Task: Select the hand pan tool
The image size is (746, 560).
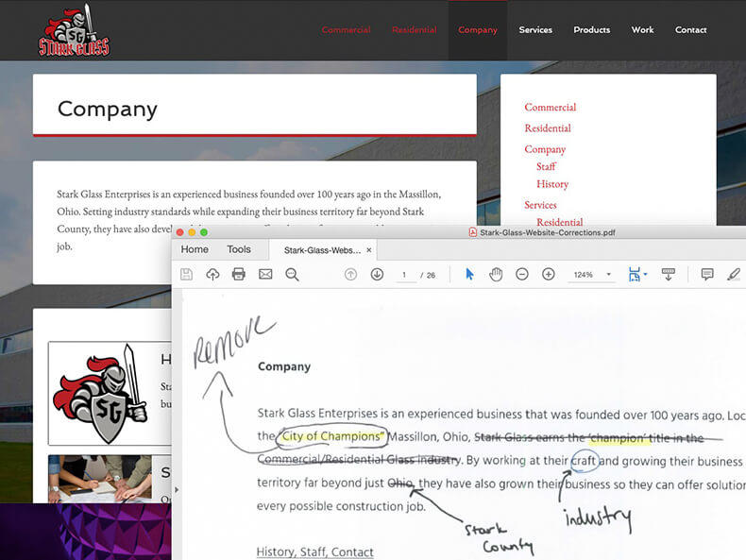Action: pos(496,274)
